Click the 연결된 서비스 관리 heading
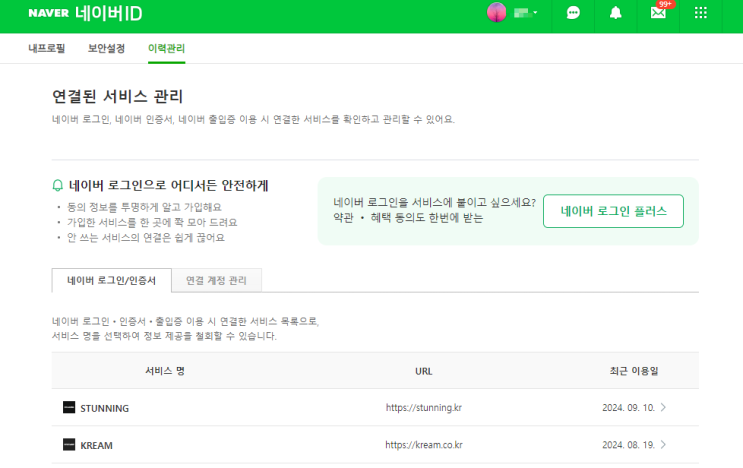Image resolution: width=743 pixels, height=468 pixels. click(x=118, y=96)
